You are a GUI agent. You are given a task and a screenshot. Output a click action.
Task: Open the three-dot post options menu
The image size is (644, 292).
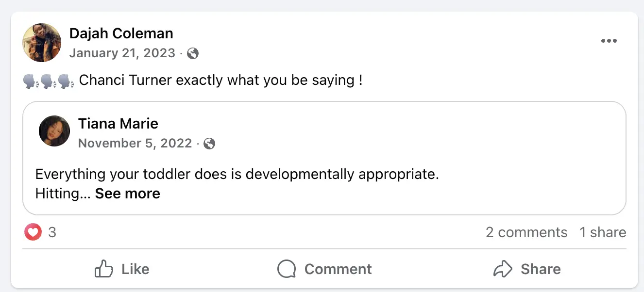[x=609, y=41]
